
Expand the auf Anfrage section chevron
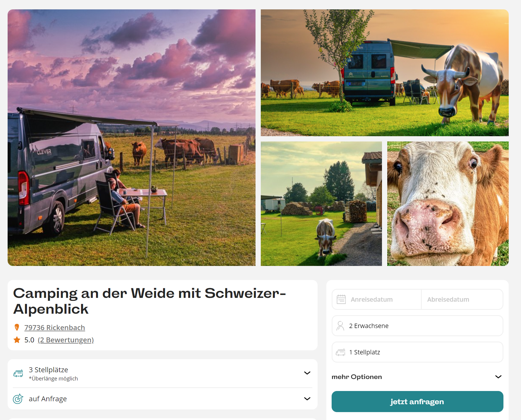pos(307,399)
